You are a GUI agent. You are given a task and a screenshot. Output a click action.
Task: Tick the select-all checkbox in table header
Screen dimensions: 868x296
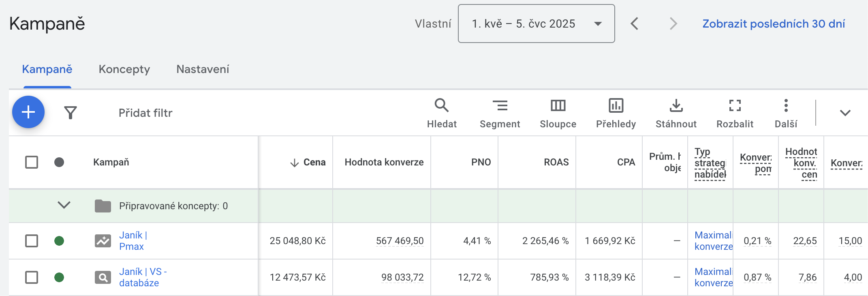coord(32,162)
